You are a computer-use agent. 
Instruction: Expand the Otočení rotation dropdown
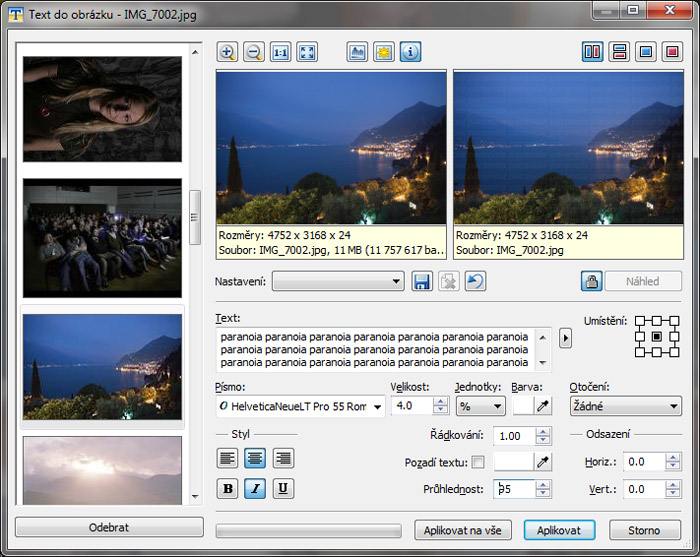click(x=625, y=407)
